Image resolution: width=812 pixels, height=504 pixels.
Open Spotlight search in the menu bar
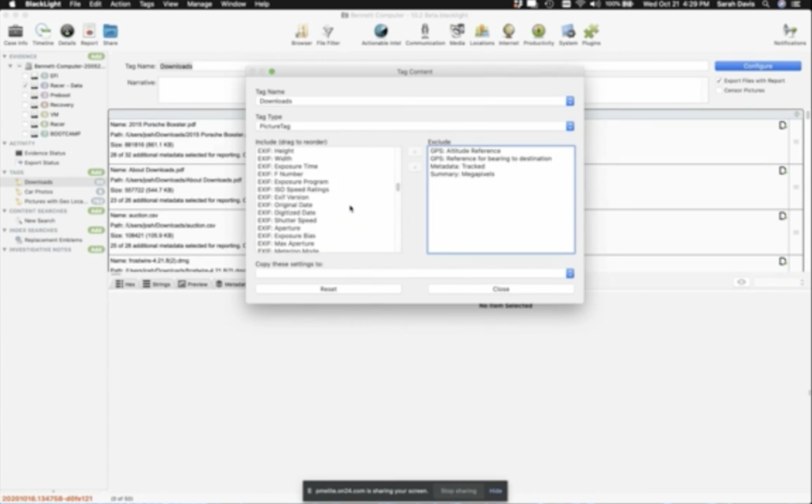(x=766, y=4)
